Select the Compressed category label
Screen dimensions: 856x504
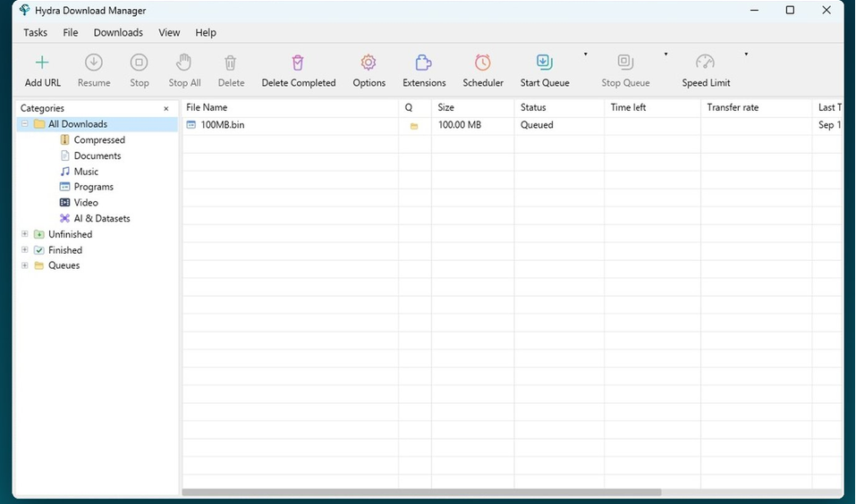(x=99, y=140)
